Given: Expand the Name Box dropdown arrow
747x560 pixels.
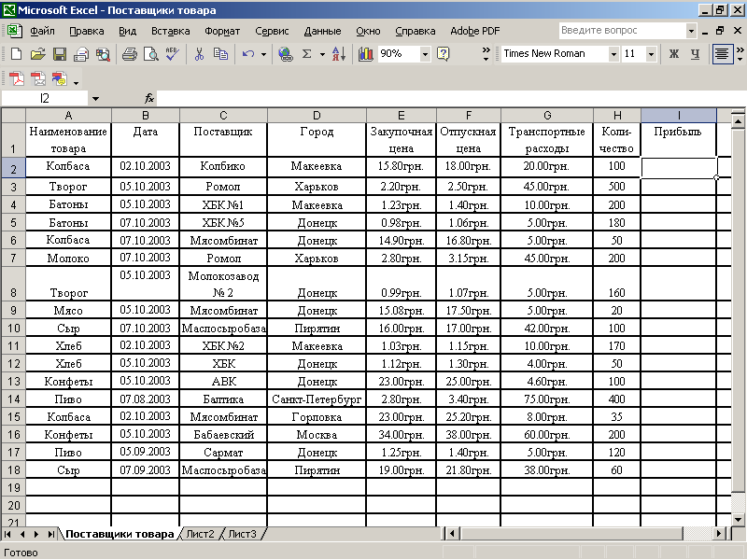Looking at the screenshot, I should point(95,99).
